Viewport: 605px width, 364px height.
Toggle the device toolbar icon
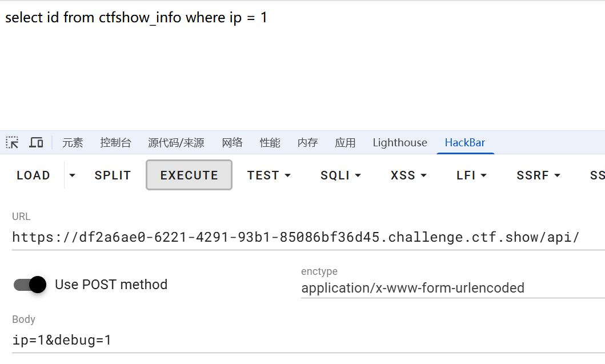(36, 142)
